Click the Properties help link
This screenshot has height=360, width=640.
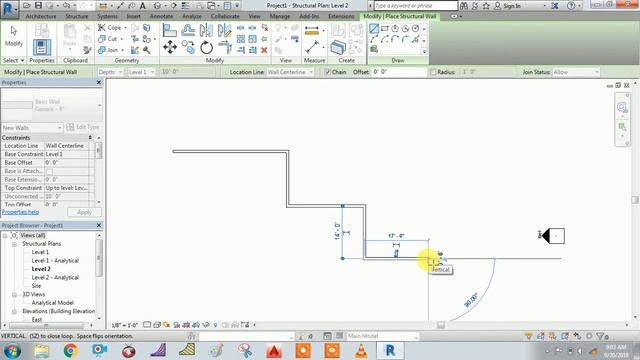(x=20, y=212)
